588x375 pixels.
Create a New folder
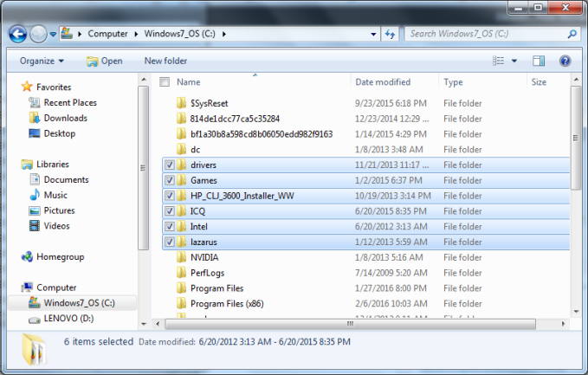(x=165, y=61)
